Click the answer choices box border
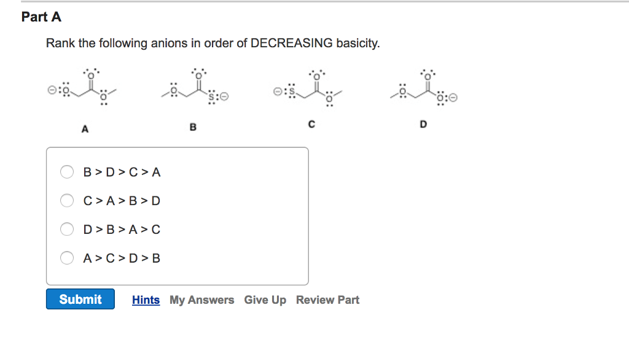This screenshot has width=629, height=364. [178, 147]
